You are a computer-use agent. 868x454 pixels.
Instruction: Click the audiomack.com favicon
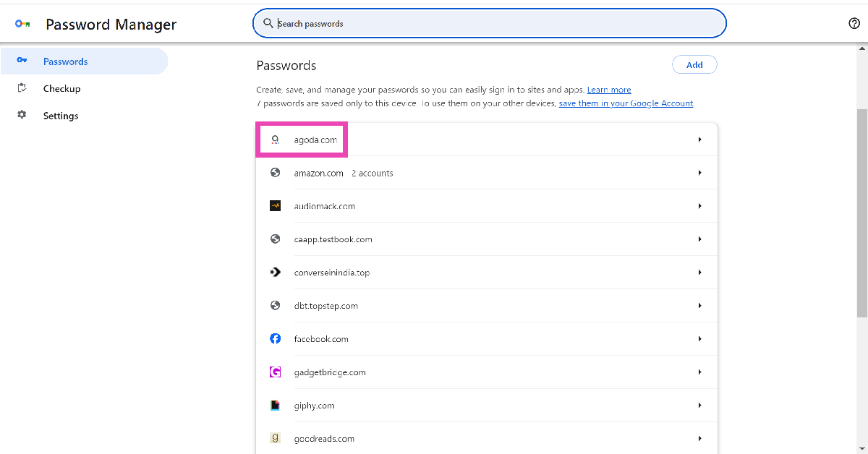275,206
